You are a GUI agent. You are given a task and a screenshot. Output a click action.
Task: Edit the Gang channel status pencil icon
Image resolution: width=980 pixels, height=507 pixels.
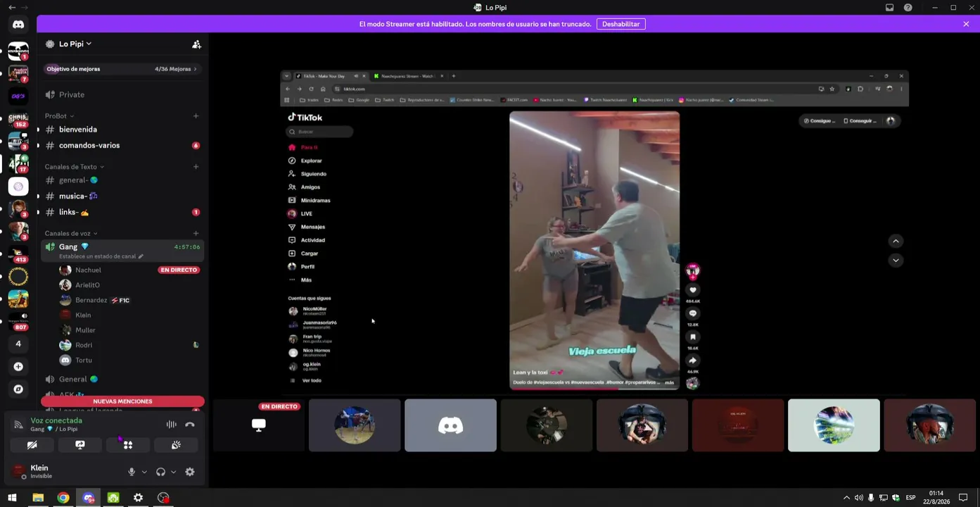tap(141, 256)
